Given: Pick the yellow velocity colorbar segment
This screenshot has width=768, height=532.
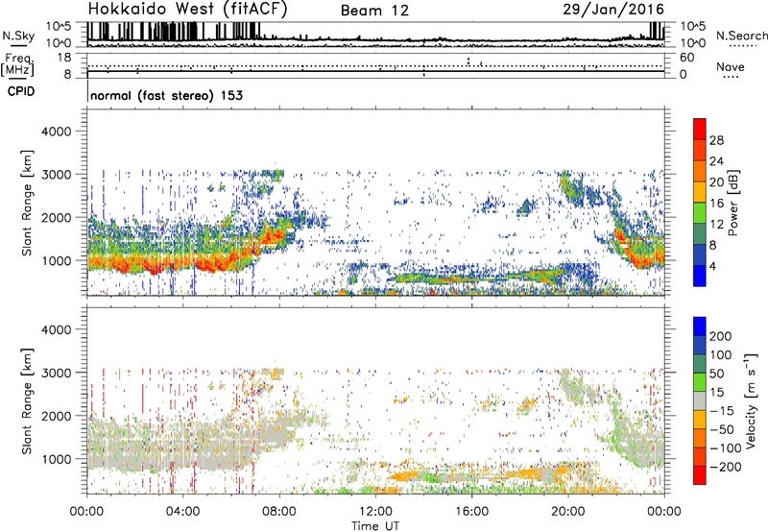Looking at the screenshot, I should (x=700, y=420).
